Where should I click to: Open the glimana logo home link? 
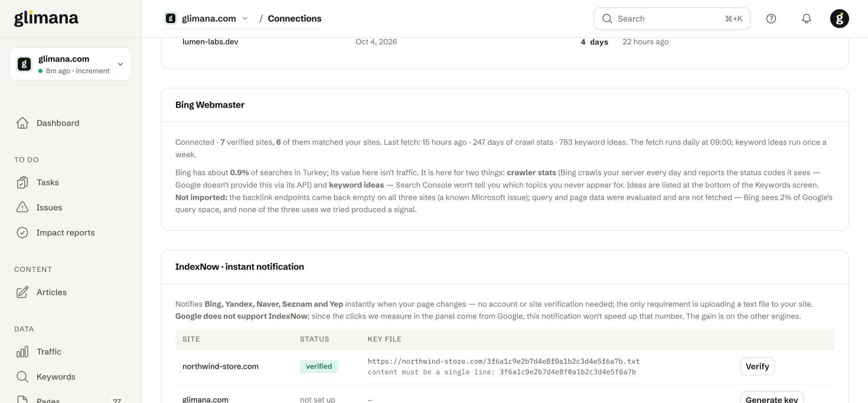pos(46,18)
